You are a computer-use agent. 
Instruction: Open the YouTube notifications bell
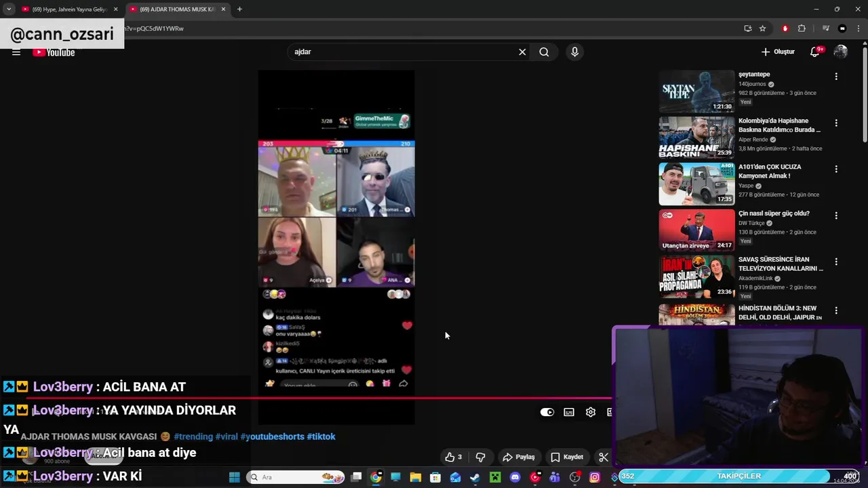(816, 52)
